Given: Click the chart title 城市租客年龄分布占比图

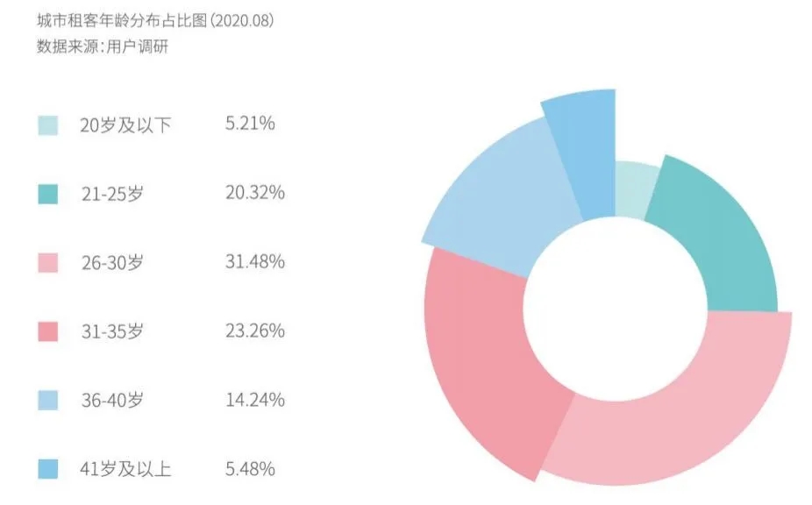Looking at the screenshot, I should (x=122, y=21).
